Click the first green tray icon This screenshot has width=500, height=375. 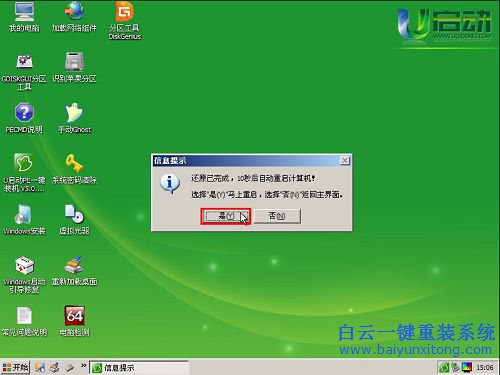tap(444, 367)
